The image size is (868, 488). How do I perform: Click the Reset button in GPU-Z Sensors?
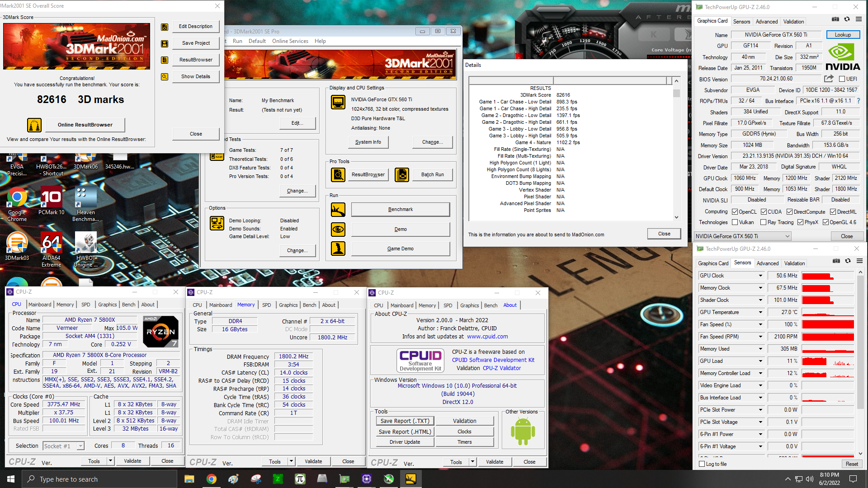(x=852, y=464)
